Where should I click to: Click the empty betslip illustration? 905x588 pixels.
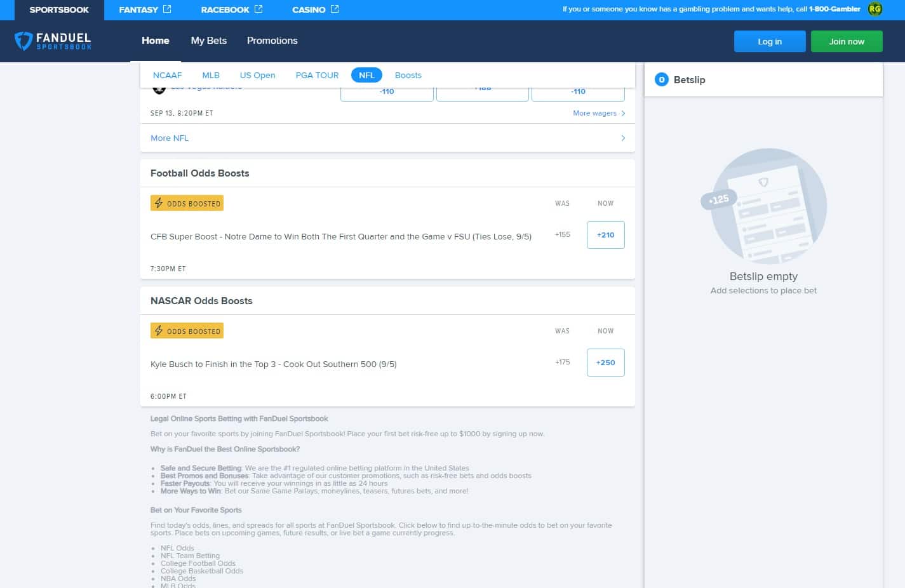click(x=763, y=206)
